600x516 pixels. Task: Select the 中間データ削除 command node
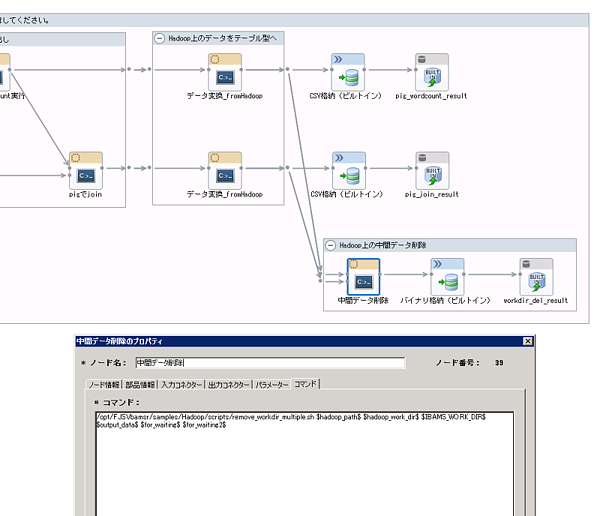click(x=364, y=277)
